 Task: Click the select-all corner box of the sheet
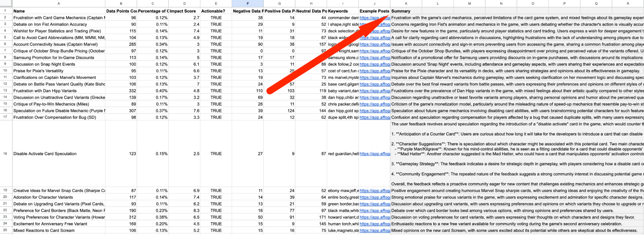point(5,4)
